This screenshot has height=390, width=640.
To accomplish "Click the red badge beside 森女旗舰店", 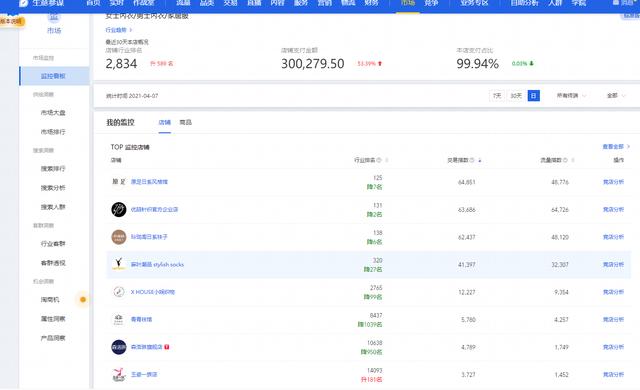I will tap(167, 347).
